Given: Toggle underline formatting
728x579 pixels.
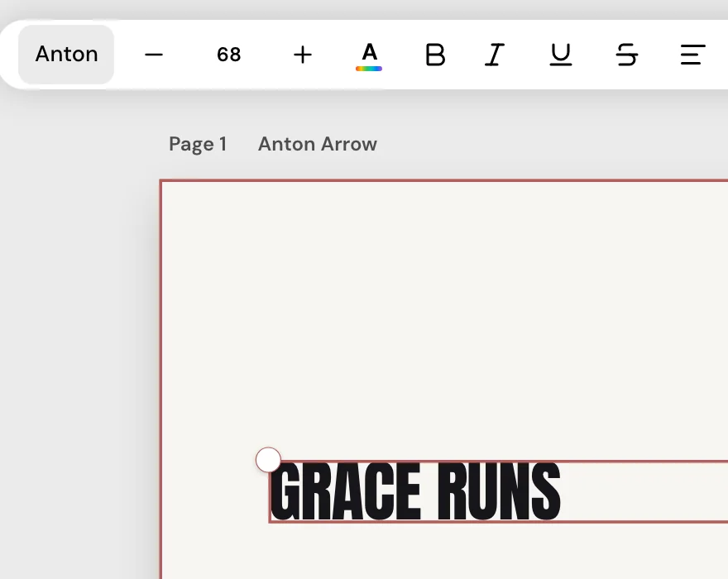Looking at the screenshot, I should tap(561, 55).
